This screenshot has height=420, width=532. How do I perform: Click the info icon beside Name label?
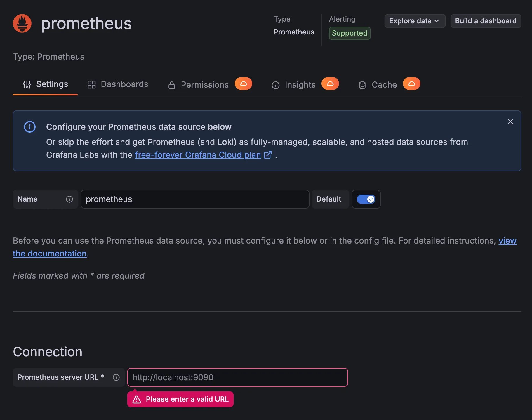coord(69,199)
